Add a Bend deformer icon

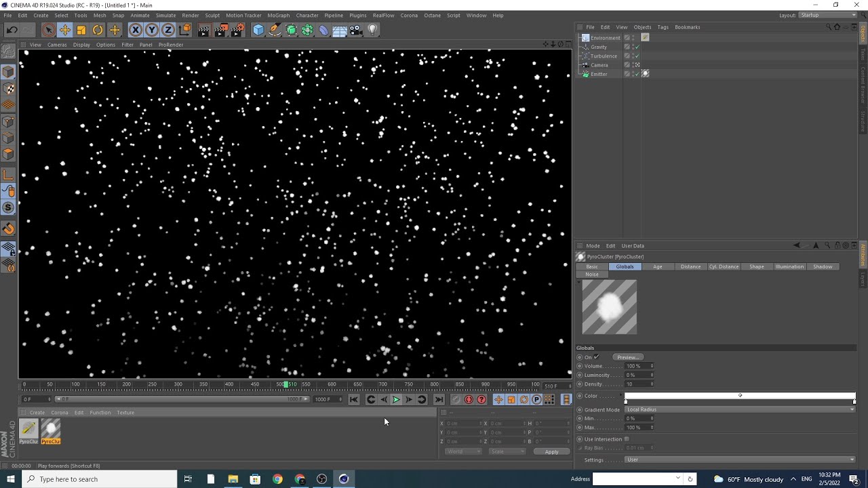tap(323, 30)
